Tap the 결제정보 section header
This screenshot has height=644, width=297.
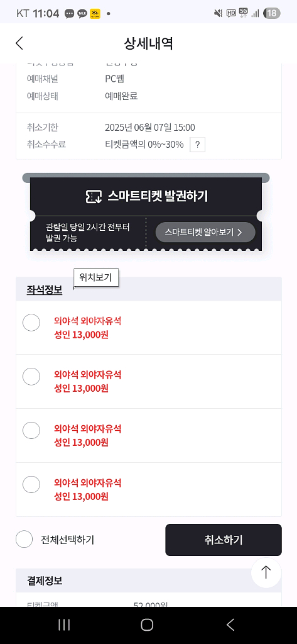click(45, 580)
